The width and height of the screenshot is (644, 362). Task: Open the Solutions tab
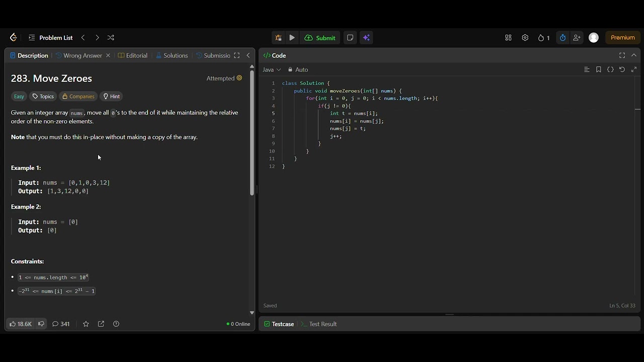(172, 55)
